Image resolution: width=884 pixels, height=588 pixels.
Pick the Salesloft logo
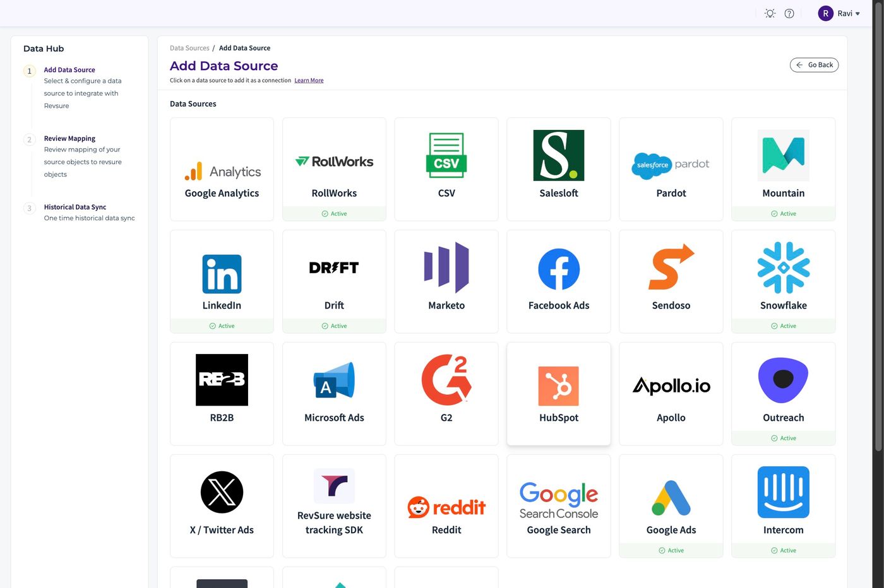click(559, 155)
